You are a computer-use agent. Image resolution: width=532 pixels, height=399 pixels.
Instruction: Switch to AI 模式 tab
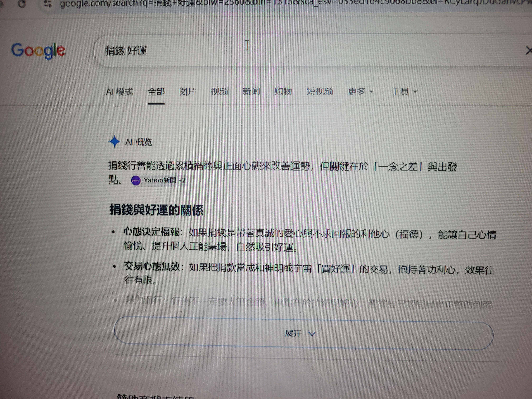point(120,92)
